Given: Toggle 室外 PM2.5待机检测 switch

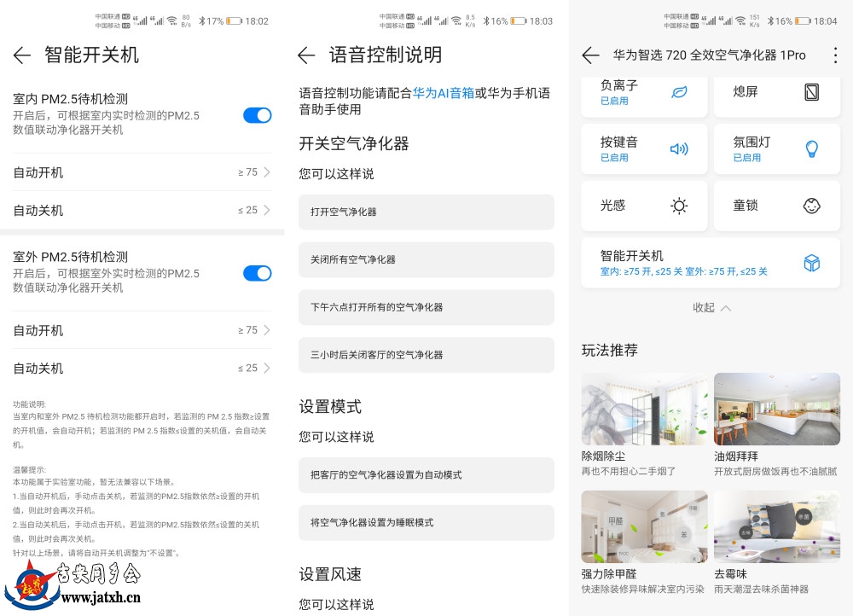Looking at the screenshot, I should (x=258, y=273).
